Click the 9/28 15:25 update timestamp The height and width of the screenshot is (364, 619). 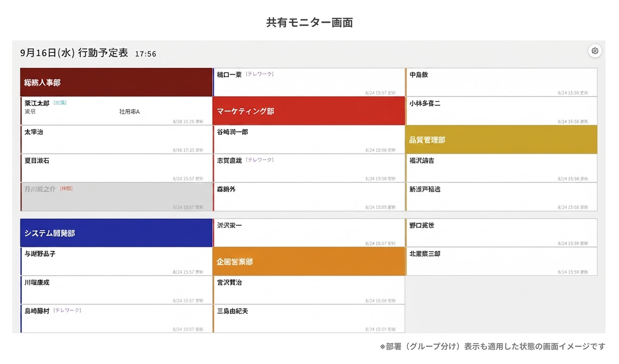[188, 121]
